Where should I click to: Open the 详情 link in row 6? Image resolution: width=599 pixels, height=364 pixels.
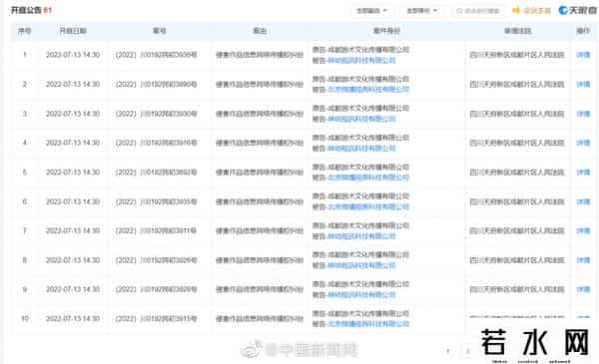[x=583, y=201]
